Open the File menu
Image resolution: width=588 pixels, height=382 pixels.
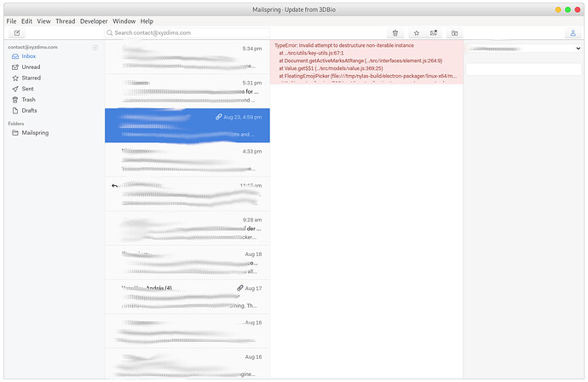tap(11, 21)
